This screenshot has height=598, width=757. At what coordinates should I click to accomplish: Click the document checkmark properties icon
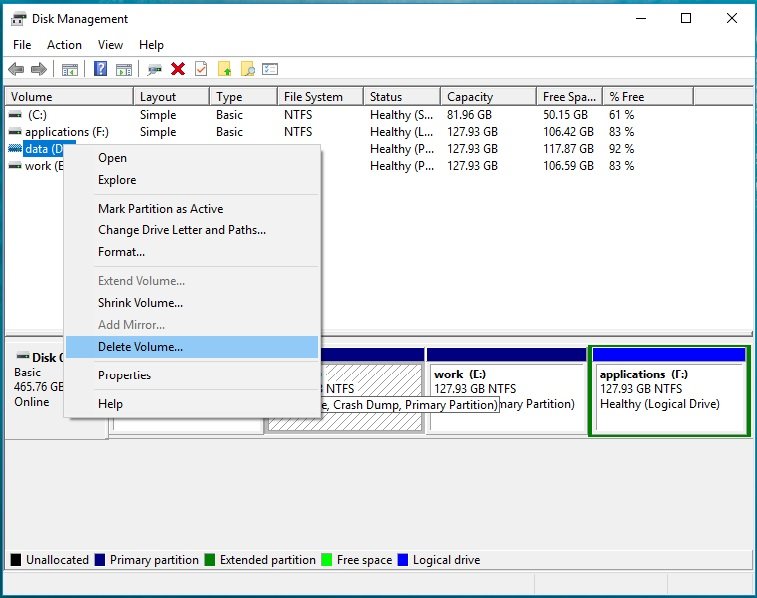[201, 69]
